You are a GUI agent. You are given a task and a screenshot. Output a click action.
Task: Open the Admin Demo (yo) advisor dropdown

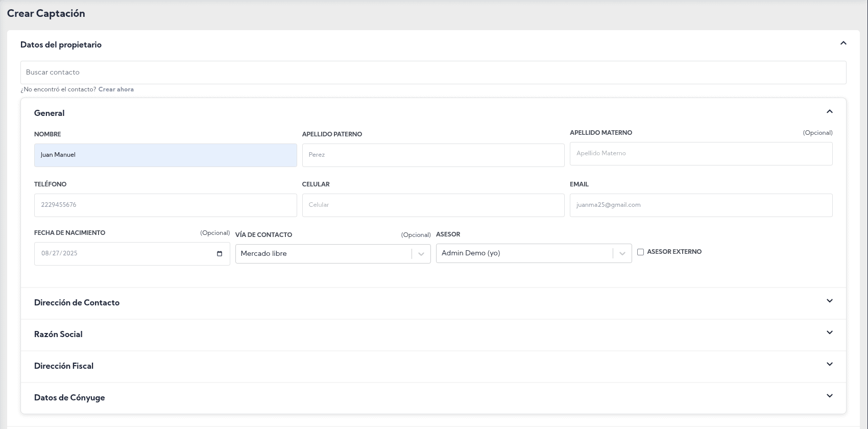tap(524, 253)
